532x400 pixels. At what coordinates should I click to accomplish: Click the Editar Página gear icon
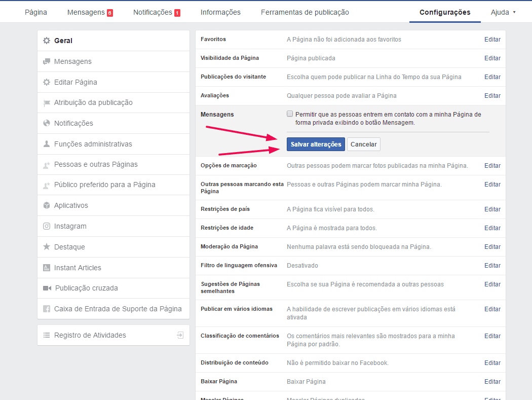coord(47,82)
